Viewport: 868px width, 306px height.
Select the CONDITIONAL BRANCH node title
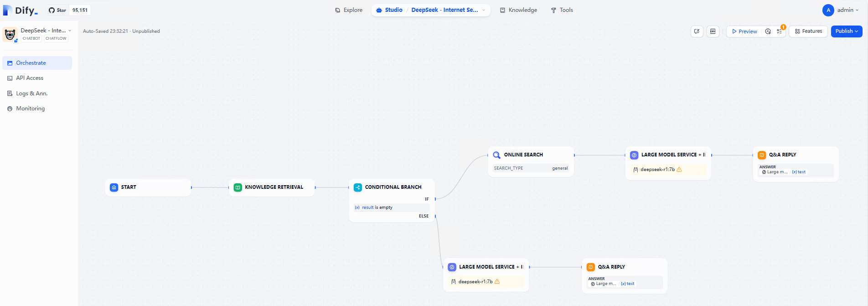(x=393, y=187)
